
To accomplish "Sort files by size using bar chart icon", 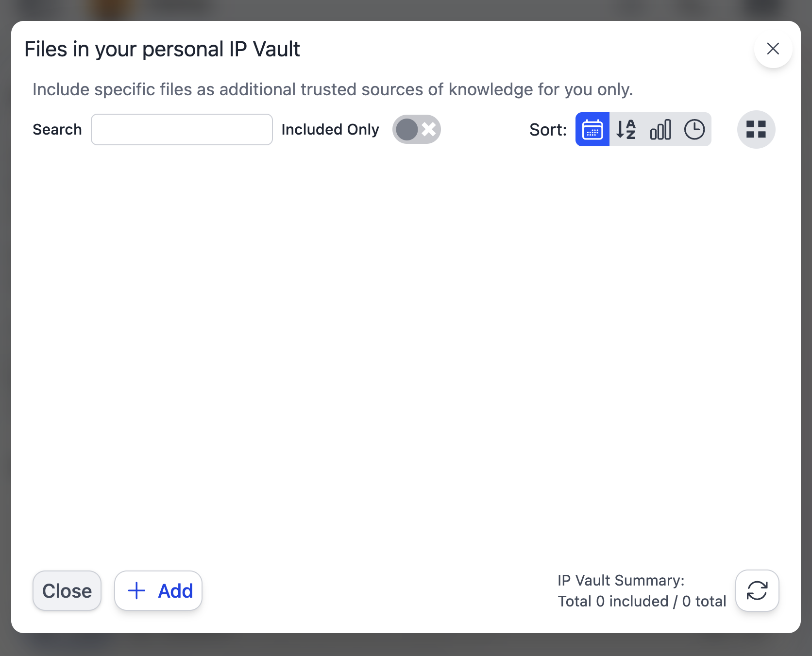I will click(660, 129).
